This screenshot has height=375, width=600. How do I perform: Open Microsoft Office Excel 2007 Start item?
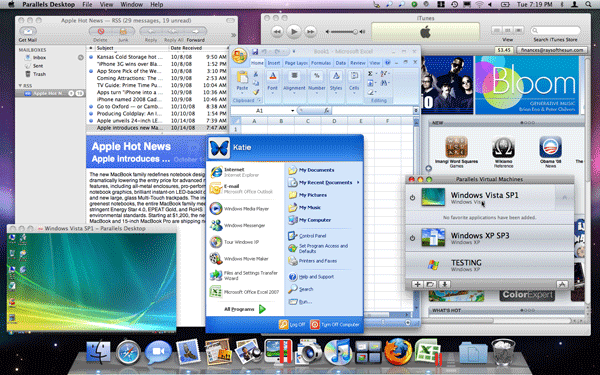245,292
